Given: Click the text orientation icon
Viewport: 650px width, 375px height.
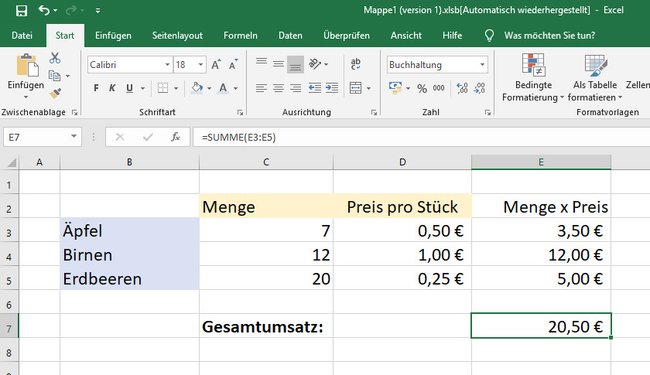Looking at the screenshot, I should [315, 64].
